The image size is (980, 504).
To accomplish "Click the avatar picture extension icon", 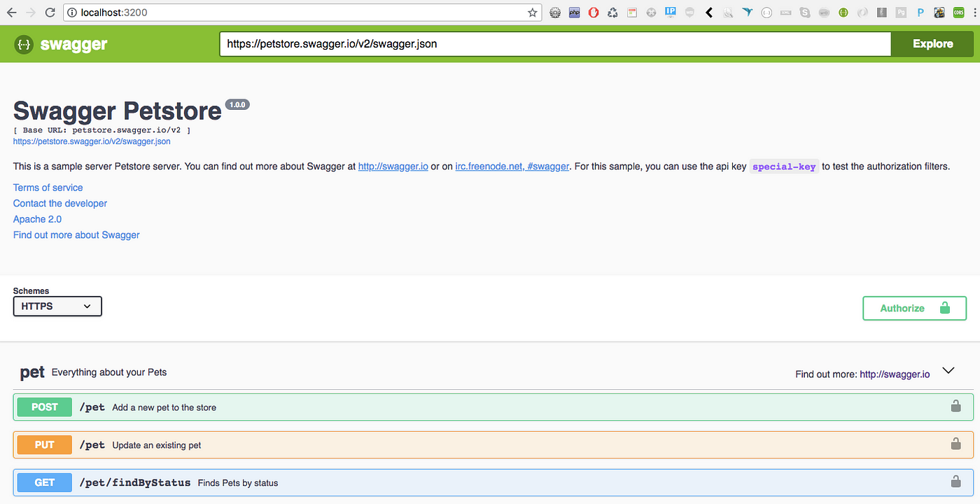I will 939,13.
